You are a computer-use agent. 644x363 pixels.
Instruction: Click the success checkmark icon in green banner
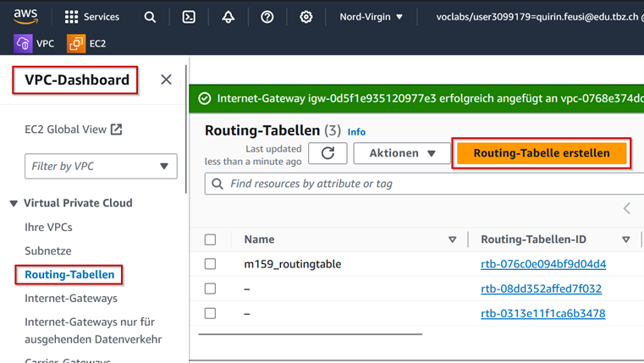click(x=205, y=98)
